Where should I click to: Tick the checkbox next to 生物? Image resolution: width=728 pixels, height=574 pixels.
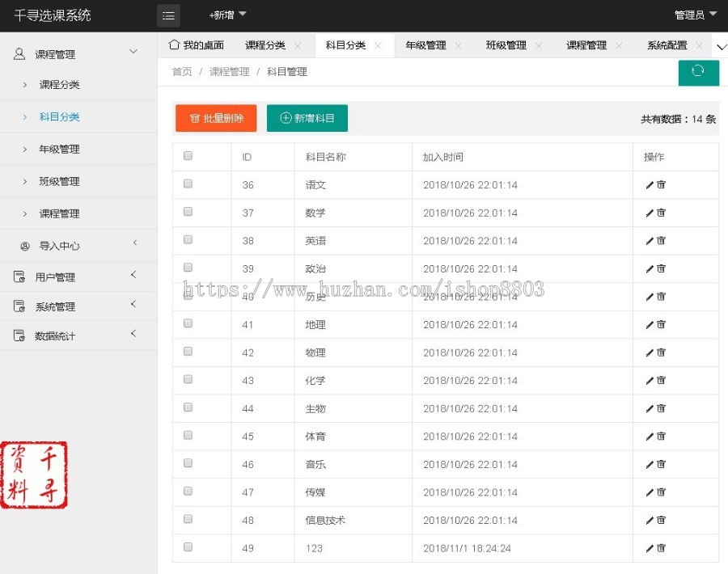[x=188, y=407]
